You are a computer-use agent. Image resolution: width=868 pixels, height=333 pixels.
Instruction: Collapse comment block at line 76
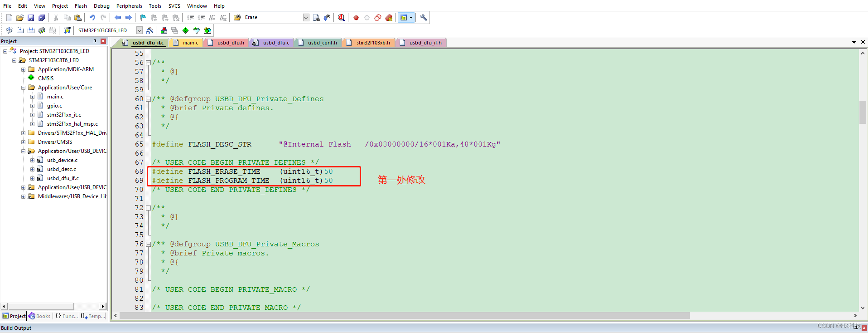(148, 244)
